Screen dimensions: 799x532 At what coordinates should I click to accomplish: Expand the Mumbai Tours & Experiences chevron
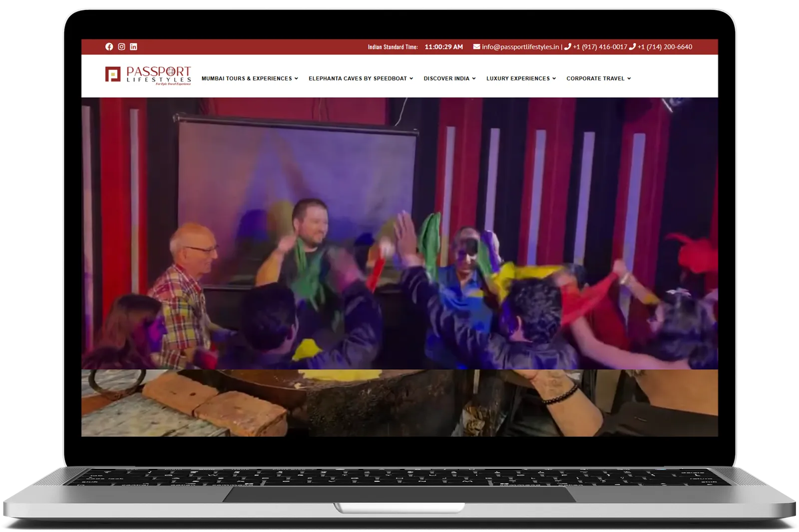tap(296, 78)
